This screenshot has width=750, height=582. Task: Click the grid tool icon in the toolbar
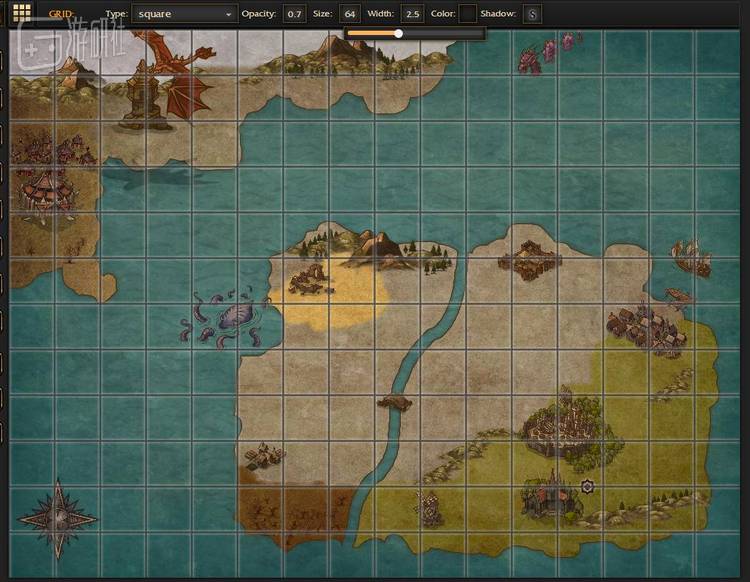[x=21, y=13]
